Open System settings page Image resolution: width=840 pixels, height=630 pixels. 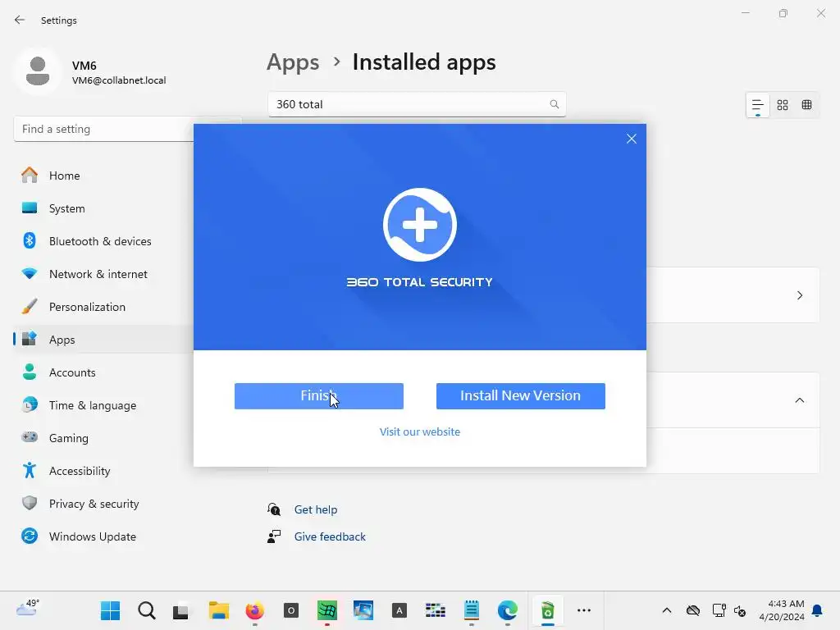pyautogui.click(x=103, y=208)
